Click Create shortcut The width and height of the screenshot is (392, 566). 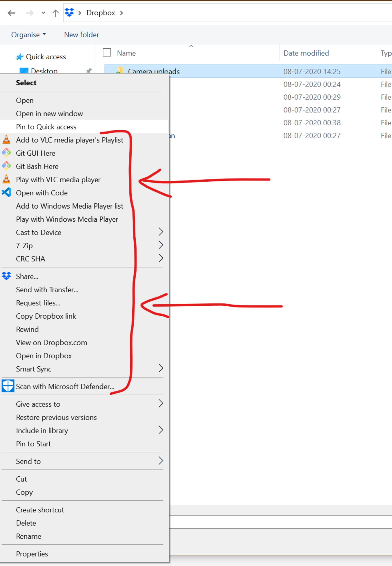pos(84,510)
